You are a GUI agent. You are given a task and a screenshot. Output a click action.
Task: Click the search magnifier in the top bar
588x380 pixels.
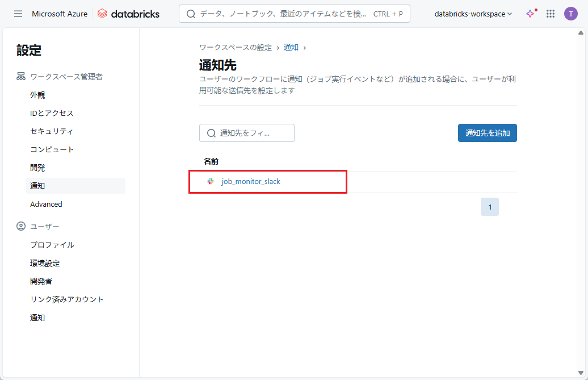[191, 14]
